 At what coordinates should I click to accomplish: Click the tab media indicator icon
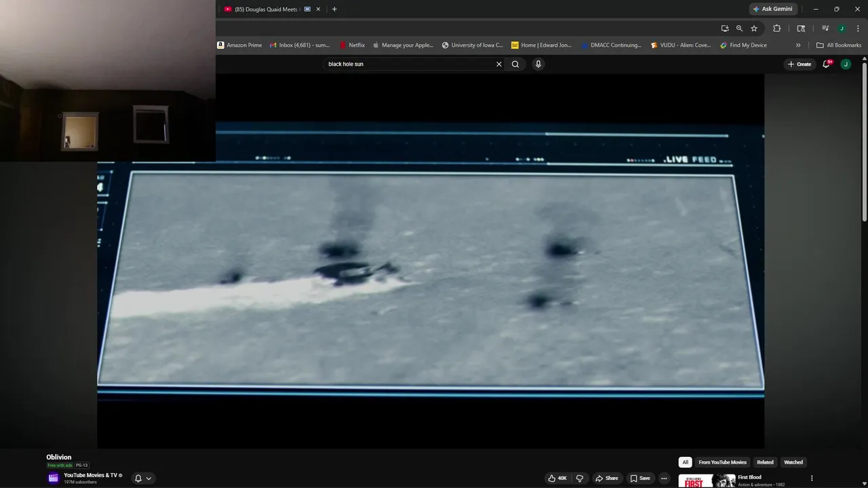pyautogui.click(x=307, y=9)
